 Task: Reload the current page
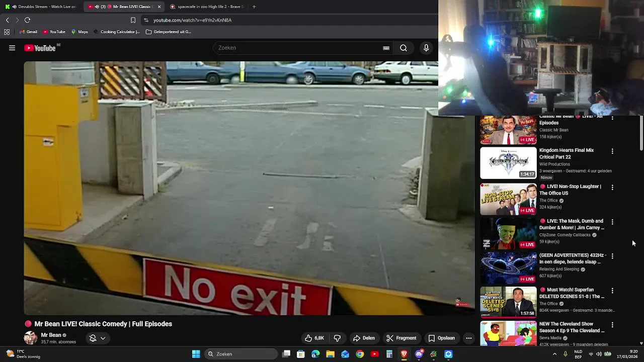[27, 20]
